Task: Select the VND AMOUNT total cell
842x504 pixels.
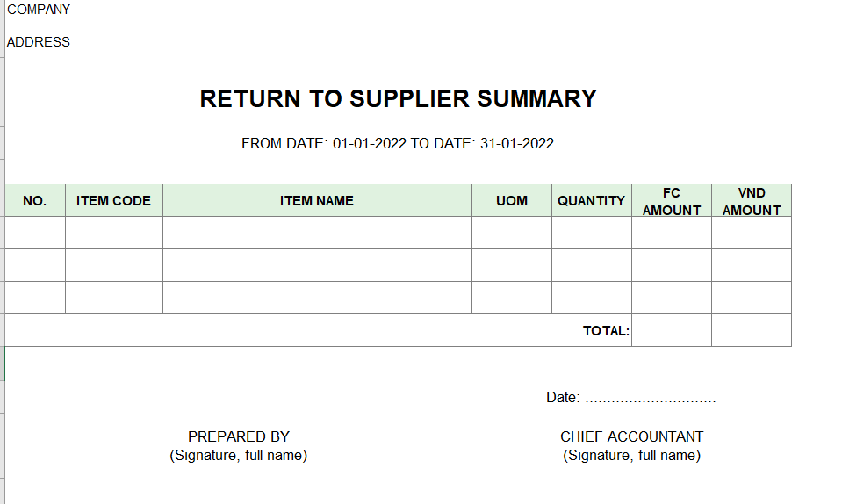Action: tap(752, 330)
